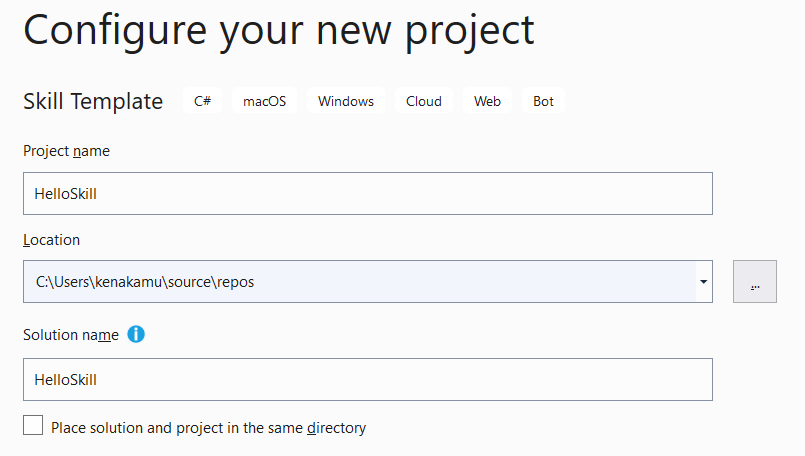Click the Bot project type tag
Screen dimensions: 805x456
[x=543, y=101]
